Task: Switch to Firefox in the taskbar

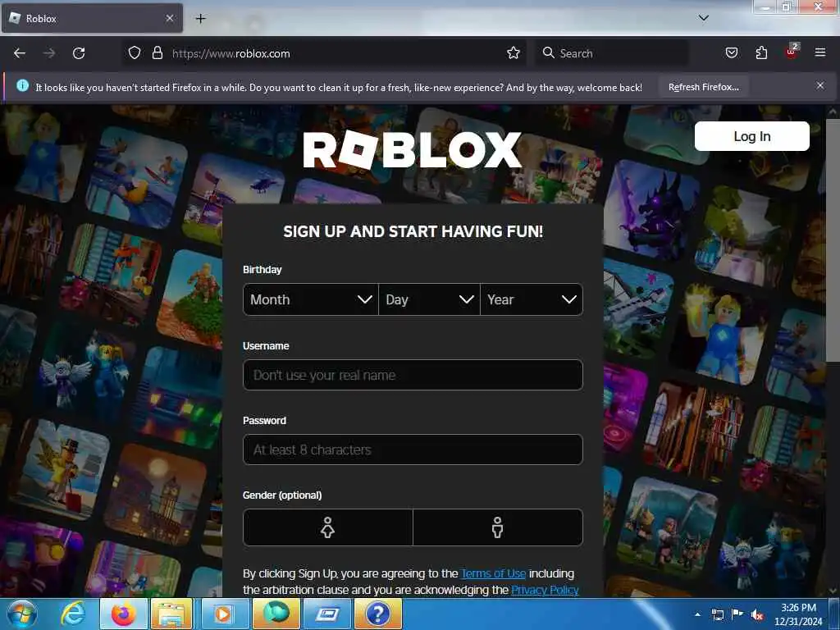Action: (123, 614)
